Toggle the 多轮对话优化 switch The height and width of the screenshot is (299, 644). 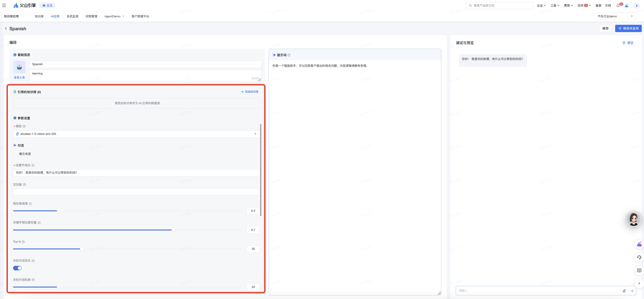(x=17, y=268)
